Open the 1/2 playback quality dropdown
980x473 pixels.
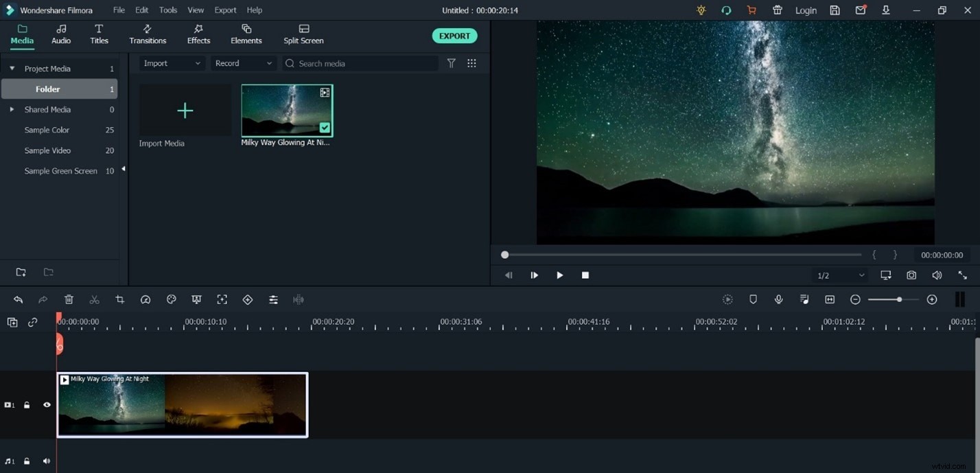[839, 275]
